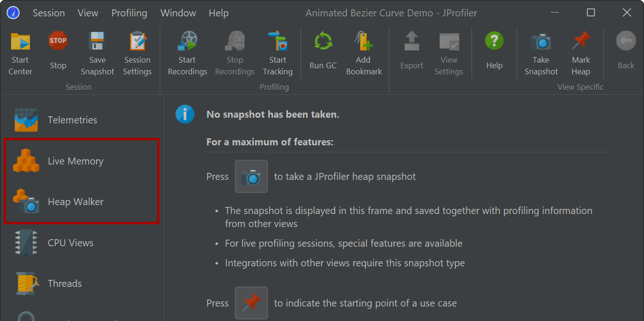
Task: Open the green Help question mark icon
Action: 494,41
